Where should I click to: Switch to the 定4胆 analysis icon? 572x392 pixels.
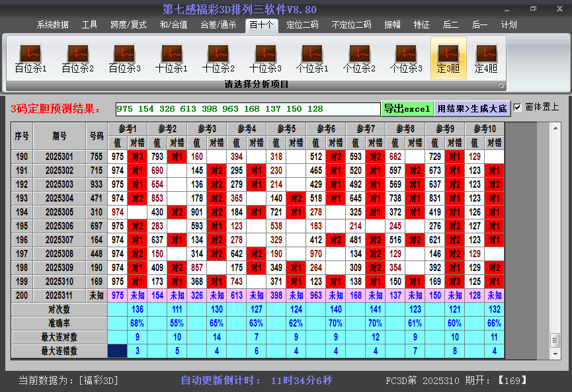(x=486, y=58)
